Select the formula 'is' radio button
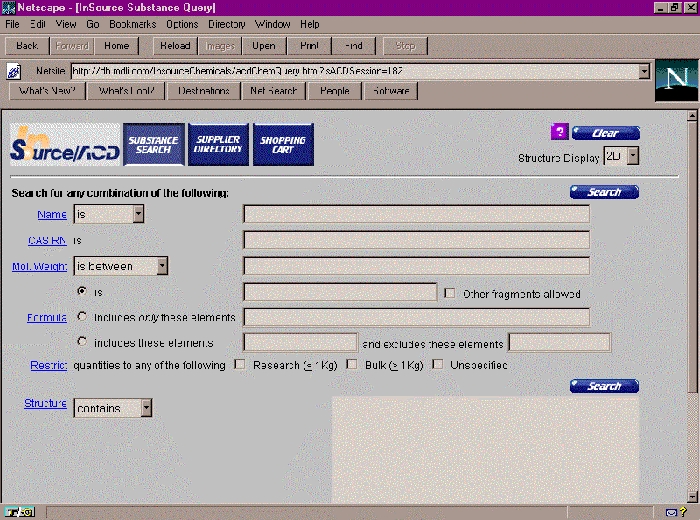Image resolution: width=700 pixels, height=520 pixels. coord(82,291)
